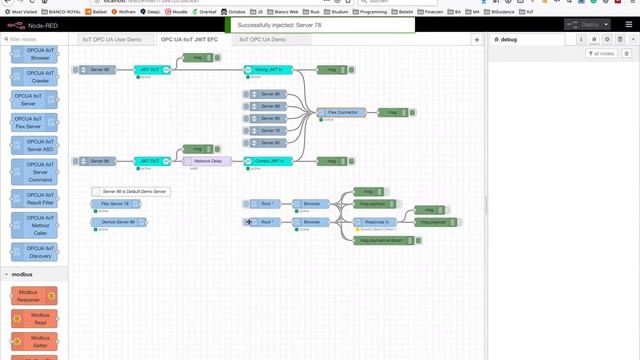Image resolution: width=640 pixels, height=360 pixels.
Task: Open the debug (bug) sidebar tab icon
Action: [x=594, y=39]
